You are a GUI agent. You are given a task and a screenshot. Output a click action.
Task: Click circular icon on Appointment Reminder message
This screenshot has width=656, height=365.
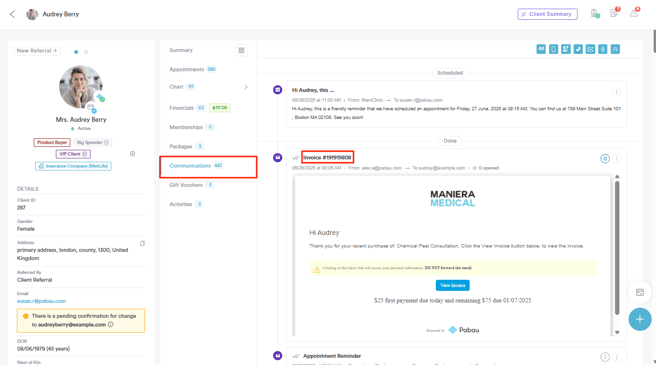605,357
